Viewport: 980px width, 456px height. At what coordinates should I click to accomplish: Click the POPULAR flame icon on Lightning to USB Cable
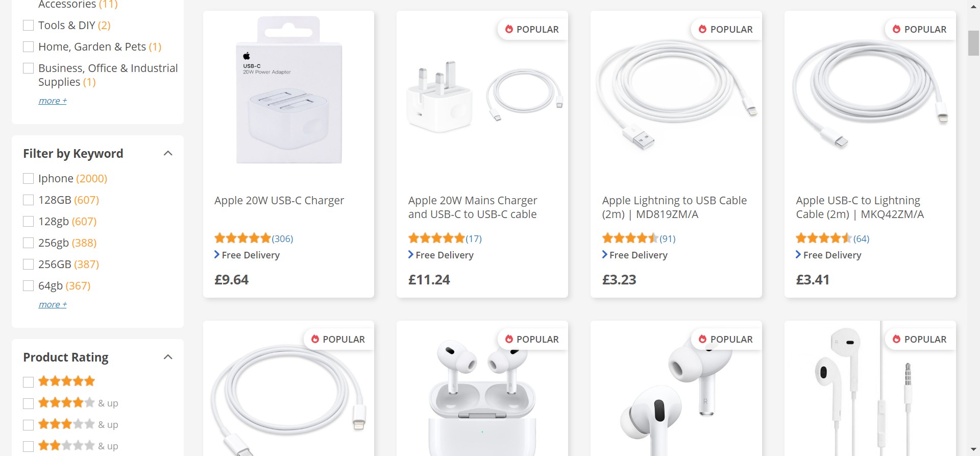pos(702,29)
